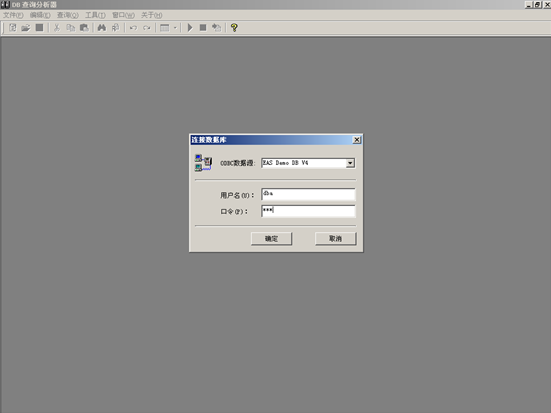The width and height of the screenshot is (551, 413).
Task: Click the Find binoculars icon
Action: [102, 27]
